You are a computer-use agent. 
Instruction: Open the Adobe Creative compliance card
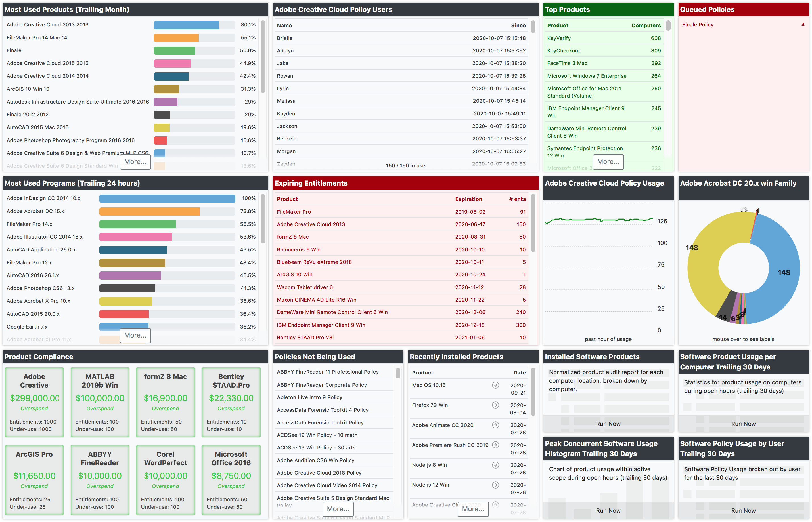[34, 402]
